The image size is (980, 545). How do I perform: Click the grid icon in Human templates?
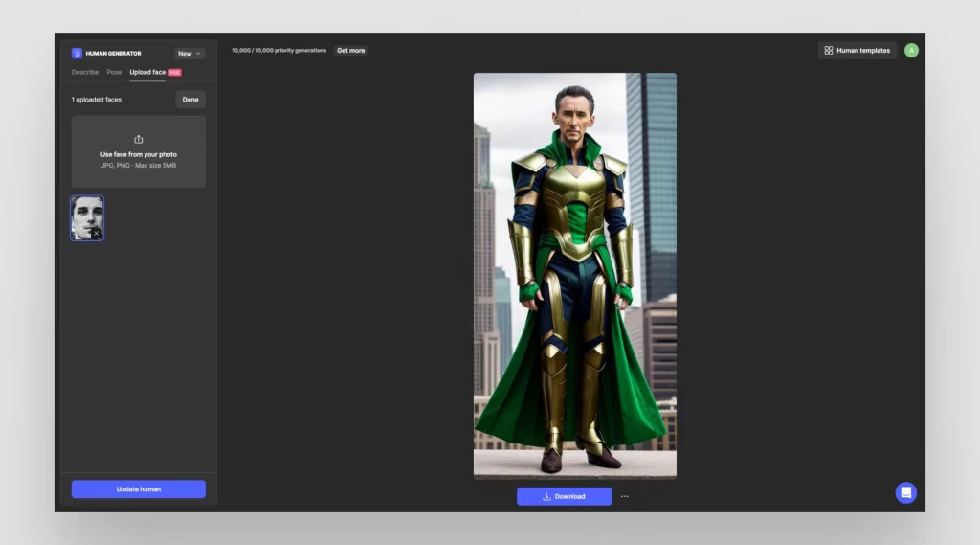tap(828, 50)
